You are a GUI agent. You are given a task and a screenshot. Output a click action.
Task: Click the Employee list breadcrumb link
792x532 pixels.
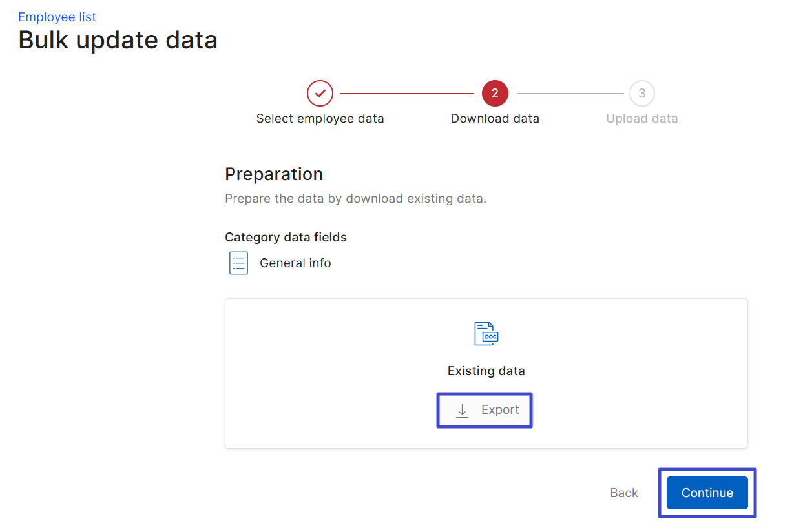[57, 17]
